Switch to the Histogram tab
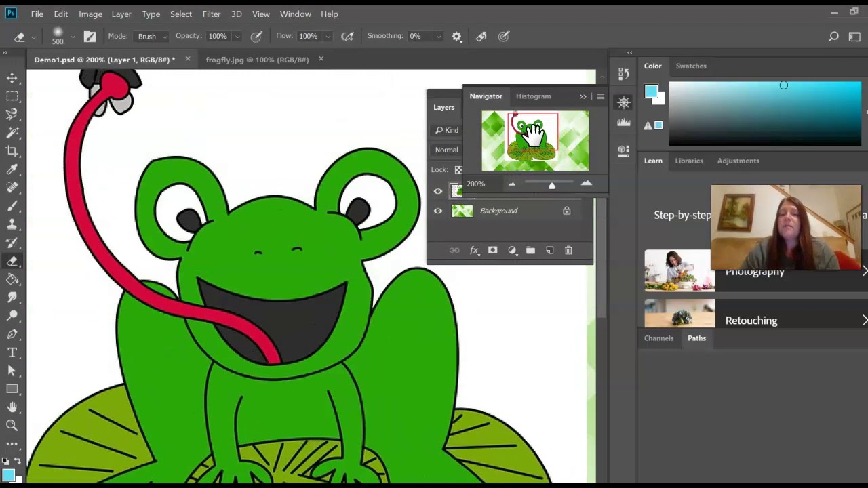 pyautogui.click(x=533, y=96)
